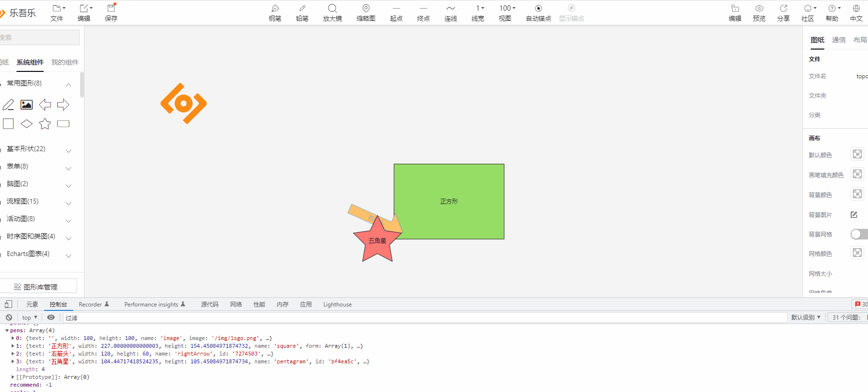Open DevTools Lighthouse tab
The width and height of the screenshot is (868, 392).
click(x=338, y=305)
